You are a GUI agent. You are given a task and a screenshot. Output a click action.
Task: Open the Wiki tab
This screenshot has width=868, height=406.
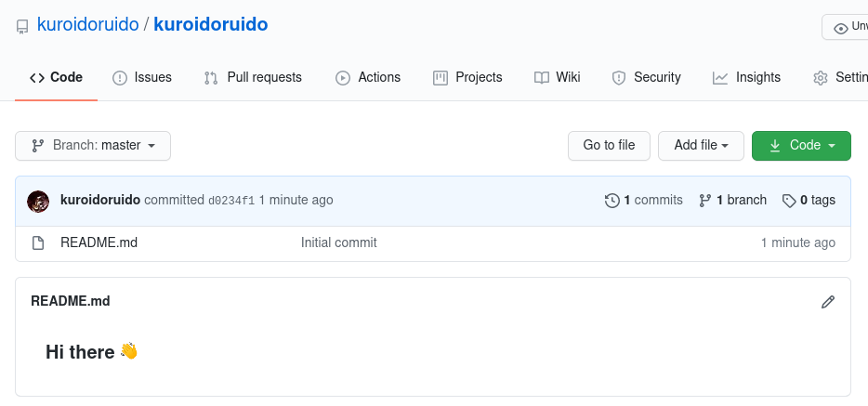[x=558, y=78]
